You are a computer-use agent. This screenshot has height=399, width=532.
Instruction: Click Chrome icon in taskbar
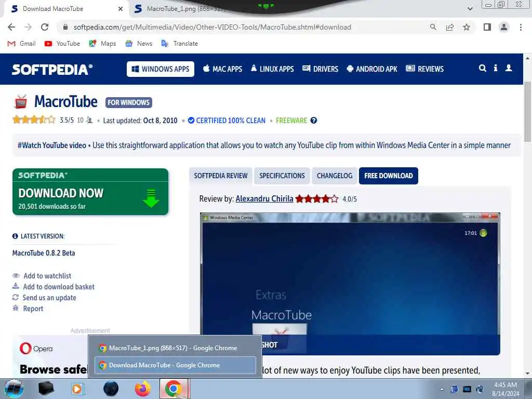(174, 389)
